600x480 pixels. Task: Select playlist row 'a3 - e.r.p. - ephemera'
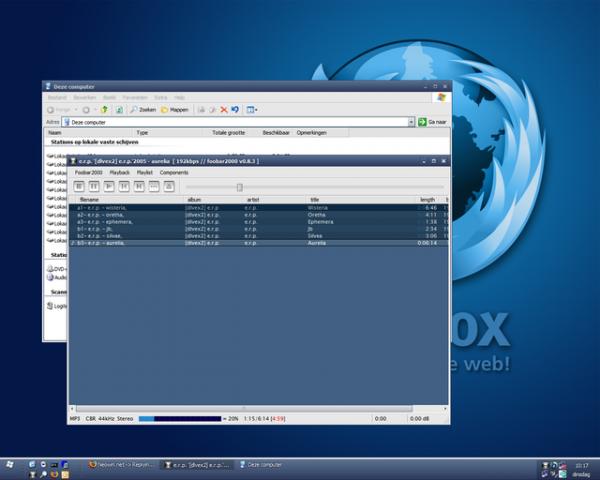click(258, 222)
